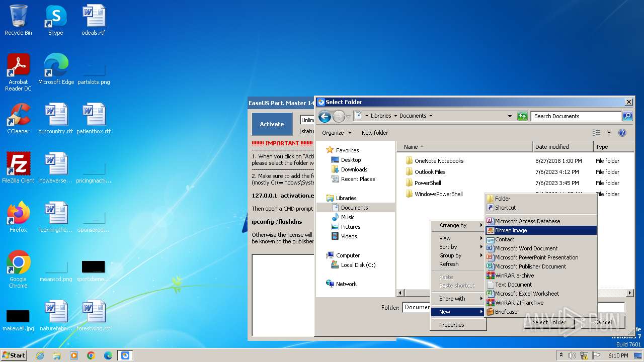The height and width of the screenshot is (362, 644).
Task: Sort by the Date modified column header
Action: click(x=563, y=147)
